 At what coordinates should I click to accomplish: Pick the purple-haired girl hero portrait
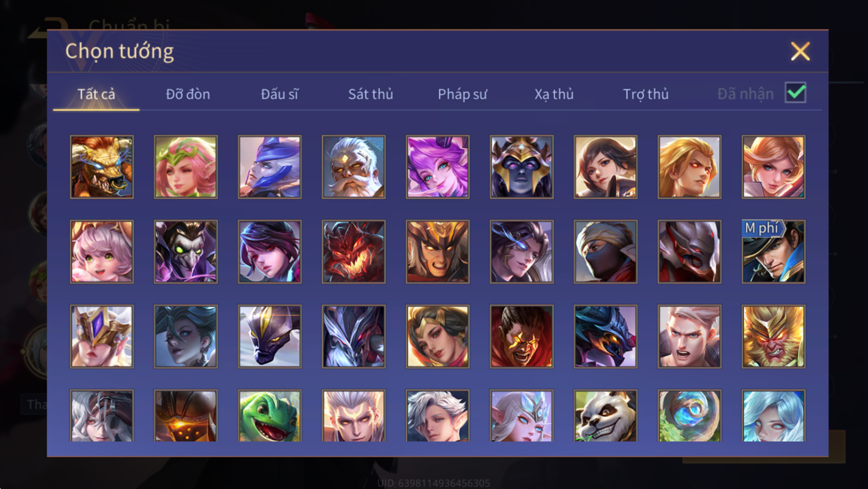click(x=438, y=167)
